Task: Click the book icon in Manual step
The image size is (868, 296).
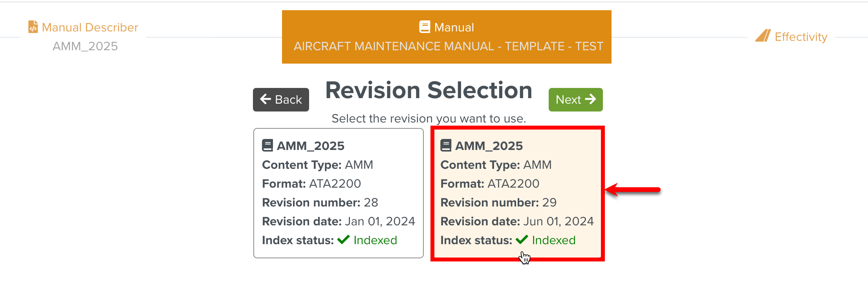Action: [x=425, y=27]
